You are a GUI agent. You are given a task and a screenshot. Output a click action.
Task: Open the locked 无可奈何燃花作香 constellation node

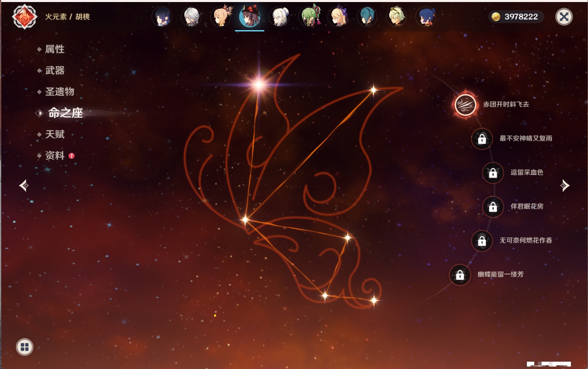482,241
